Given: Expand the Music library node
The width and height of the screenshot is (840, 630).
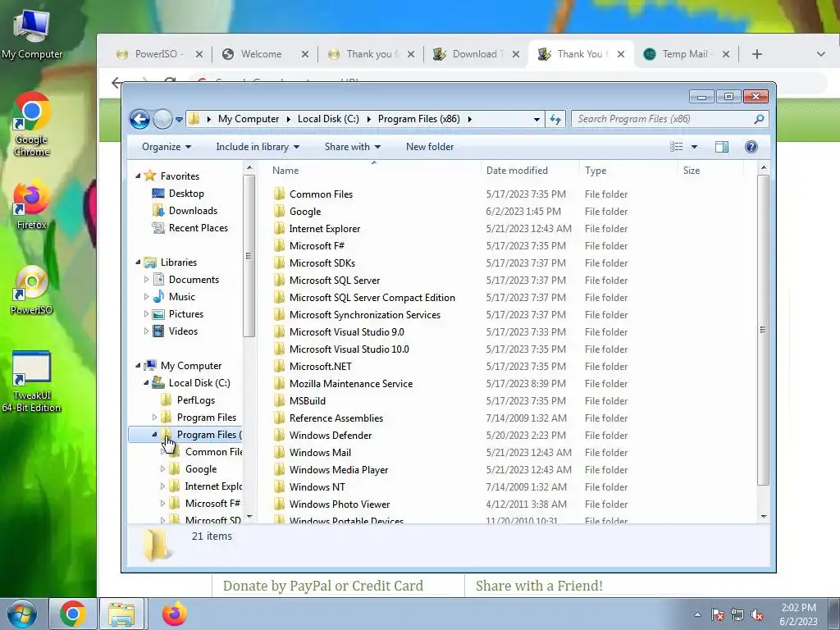Looking at the screenshot, I should click(x=146, y=296).
